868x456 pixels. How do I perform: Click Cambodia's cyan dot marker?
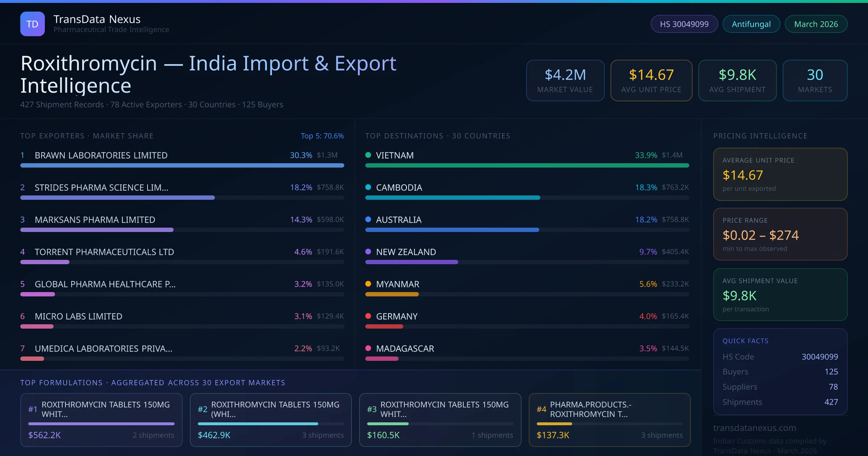point(368,187)
